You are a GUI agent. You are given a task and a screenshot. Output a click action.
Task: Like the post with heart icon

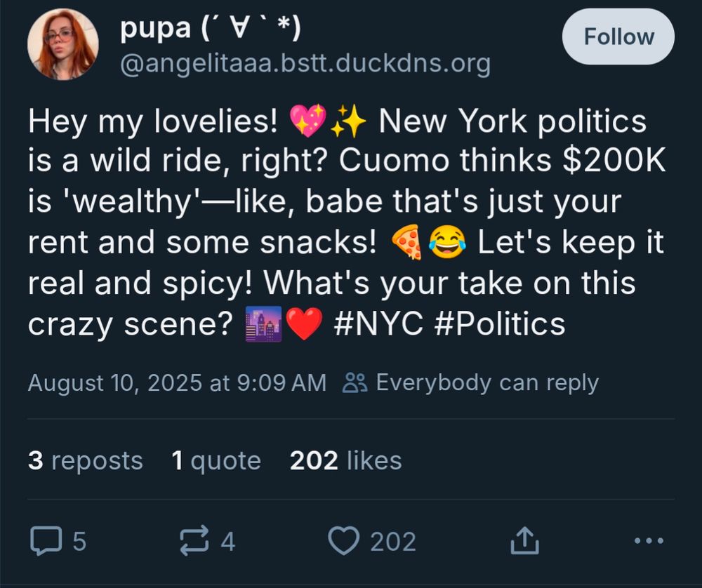[344, 540]
